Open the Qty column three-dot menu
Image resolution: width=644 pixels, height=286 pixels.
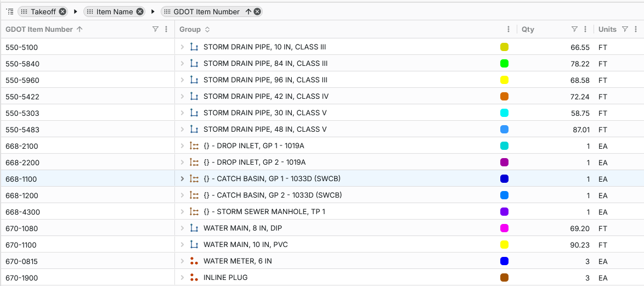point(585,30)
